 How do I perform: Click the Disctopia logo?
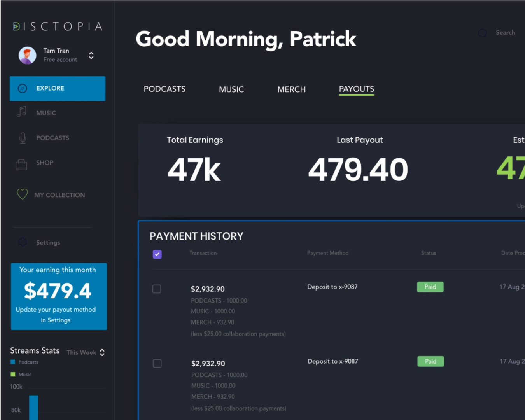(x=58, y=26)
